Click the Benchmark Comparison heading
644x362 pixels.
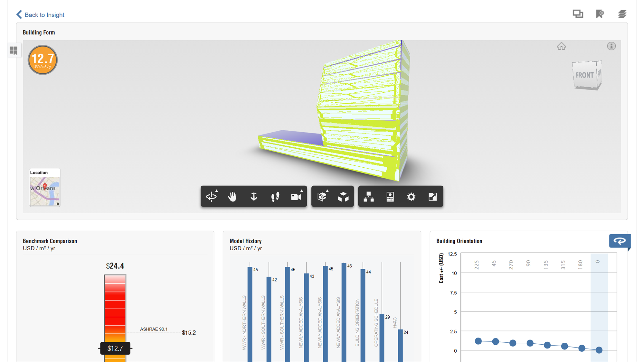(50, 241)
